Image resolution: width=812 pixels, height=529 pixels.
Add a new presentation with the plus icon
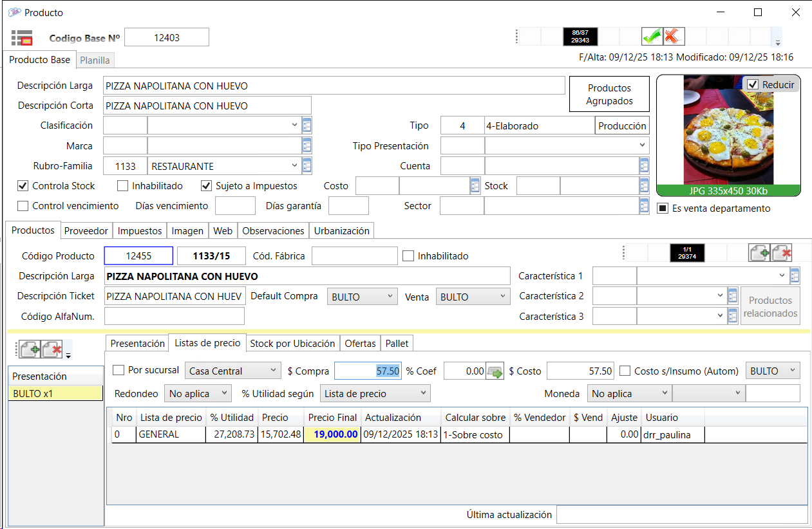(30, 350)
